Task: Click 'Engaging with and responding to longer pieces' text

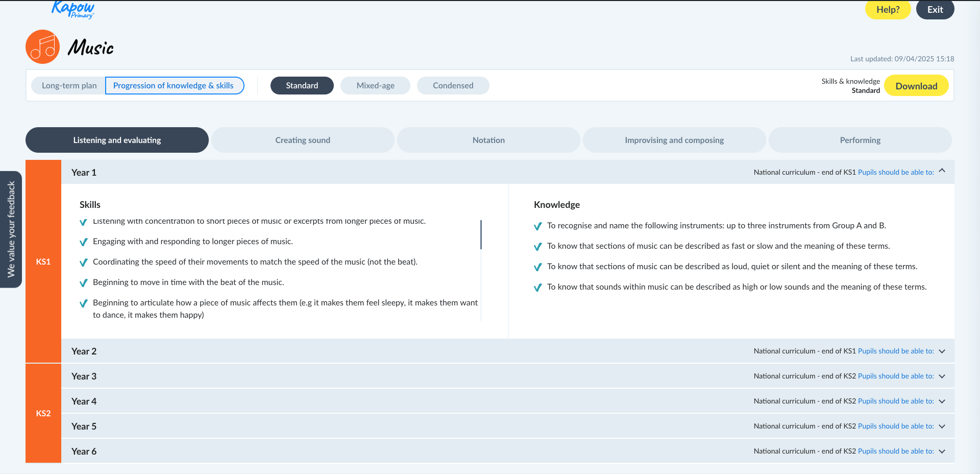Action: (193, 242)
